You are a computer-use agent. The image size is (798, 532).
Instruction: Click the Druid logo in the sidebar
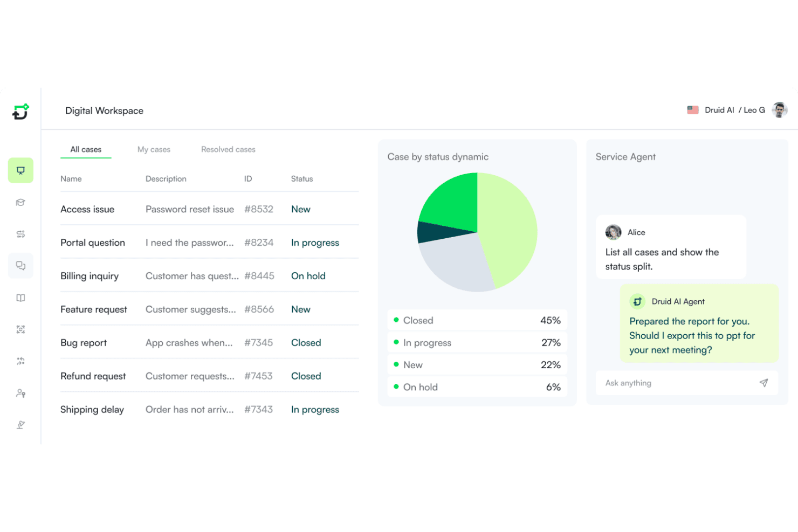point(20,112)
